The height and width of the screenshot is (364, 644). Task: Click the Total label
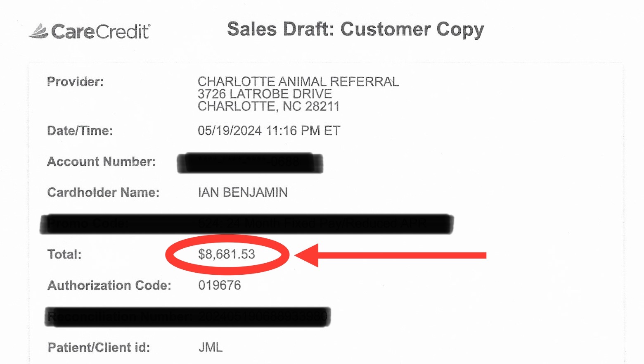tap(64, 254)
